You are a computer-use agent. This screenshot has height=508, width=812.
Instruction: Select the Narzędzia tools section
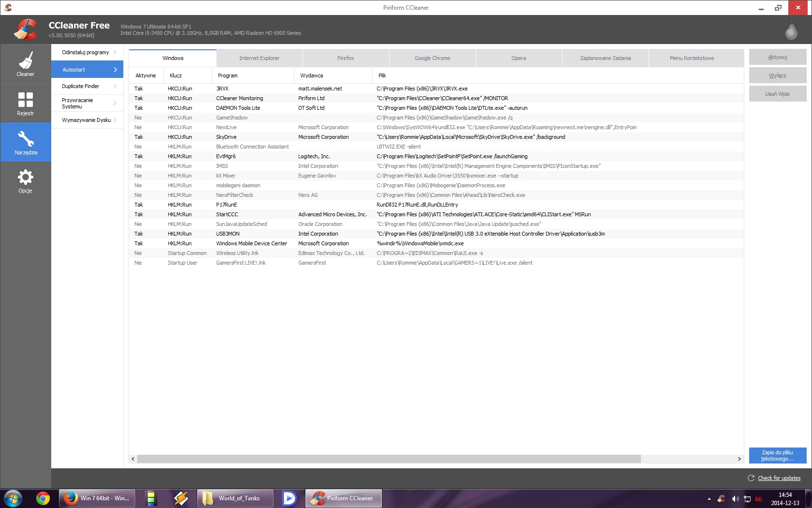coord(26,142)
